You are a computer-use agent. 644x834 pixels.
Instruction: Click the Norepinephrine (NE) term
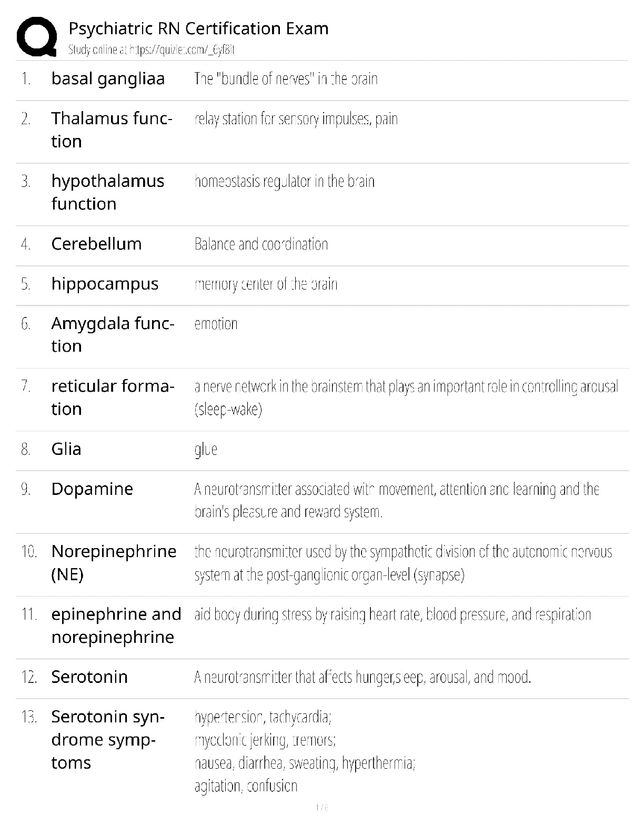[x=114, y=562]
